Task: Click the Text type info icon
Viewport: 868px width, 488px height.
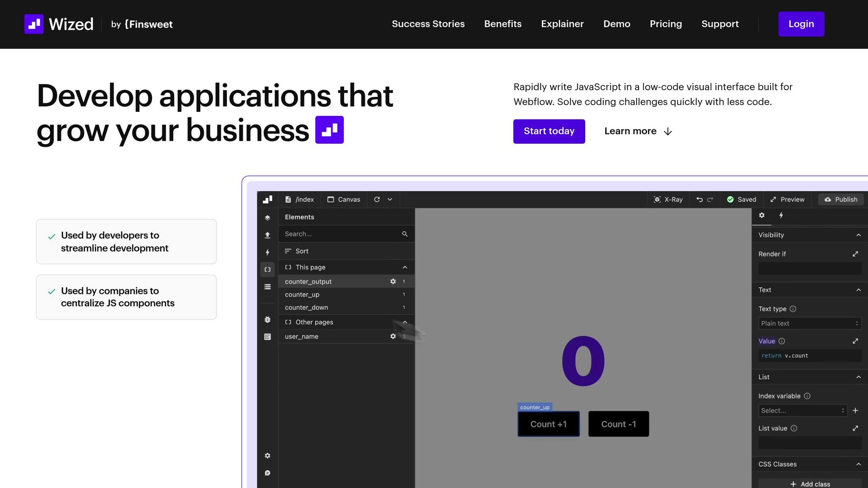Action: click(x=793, y=309)
